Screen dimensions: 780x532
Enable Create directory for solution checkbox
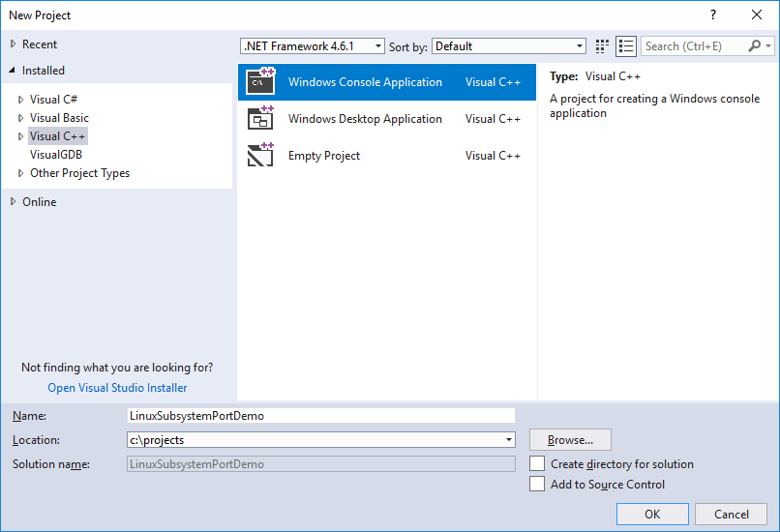537,463
